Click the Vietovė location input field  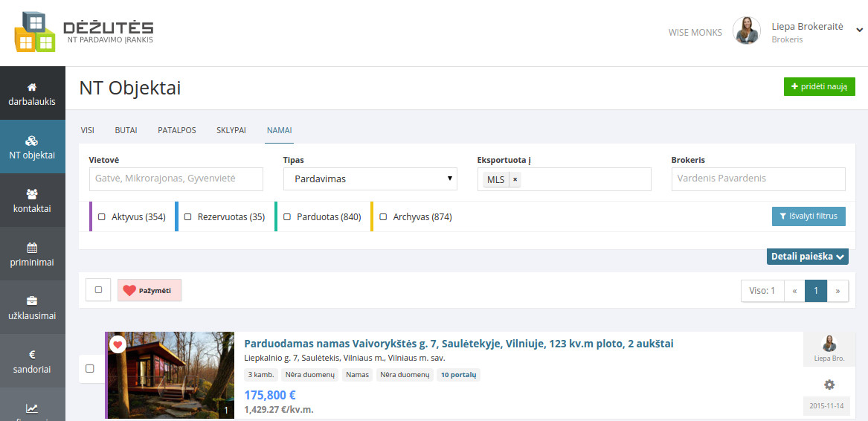click(176, 179)
